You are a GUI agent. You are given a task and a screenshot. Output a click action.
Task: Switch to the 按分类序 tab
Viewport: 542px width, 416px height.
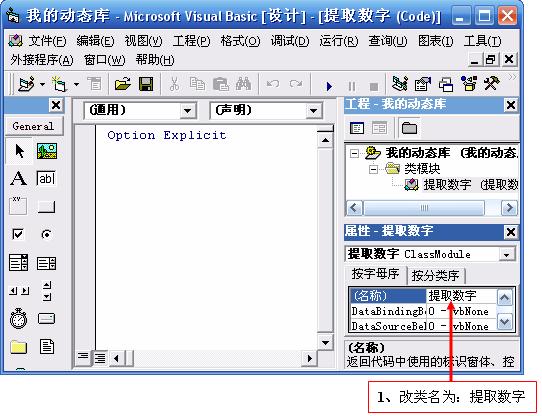436,276
